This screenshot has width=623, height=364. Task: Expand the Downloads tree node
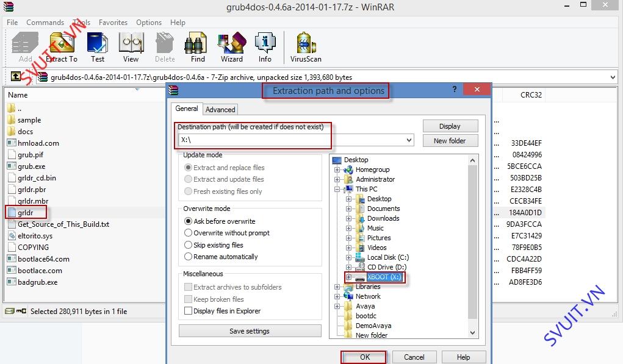point(348,218)
